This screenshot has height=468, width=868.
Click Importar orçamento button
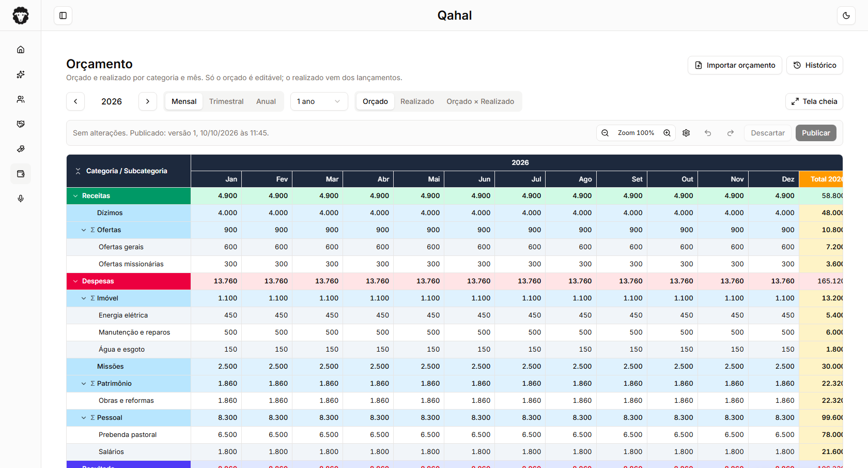click(x=735, y=65)
